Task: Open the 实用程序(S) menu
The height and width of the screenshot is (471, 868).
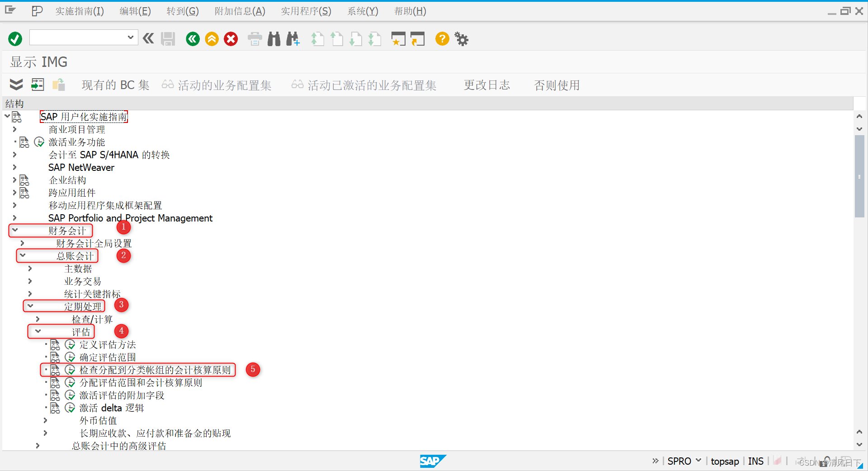Action: [306, 11]
